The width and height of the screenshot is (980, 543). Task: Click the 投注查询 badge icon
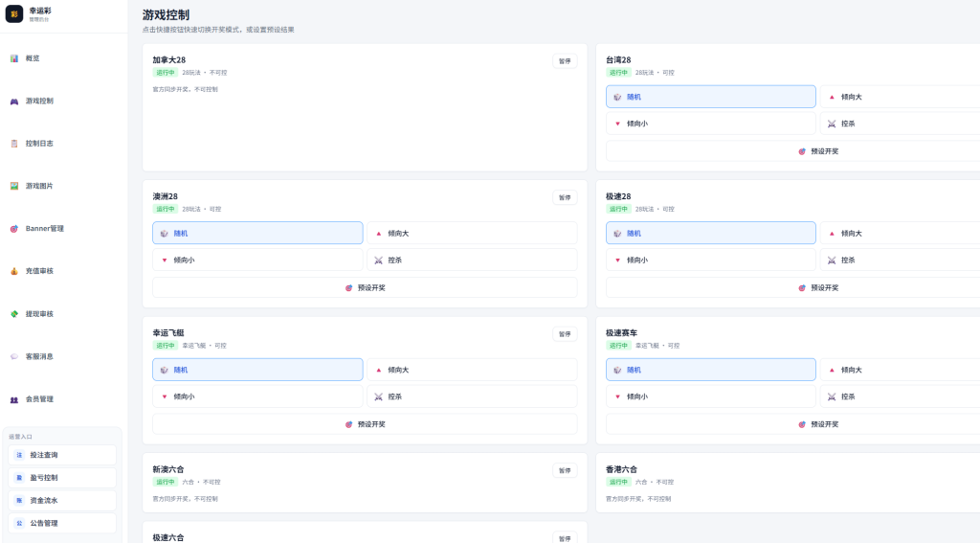click(19, 455)
